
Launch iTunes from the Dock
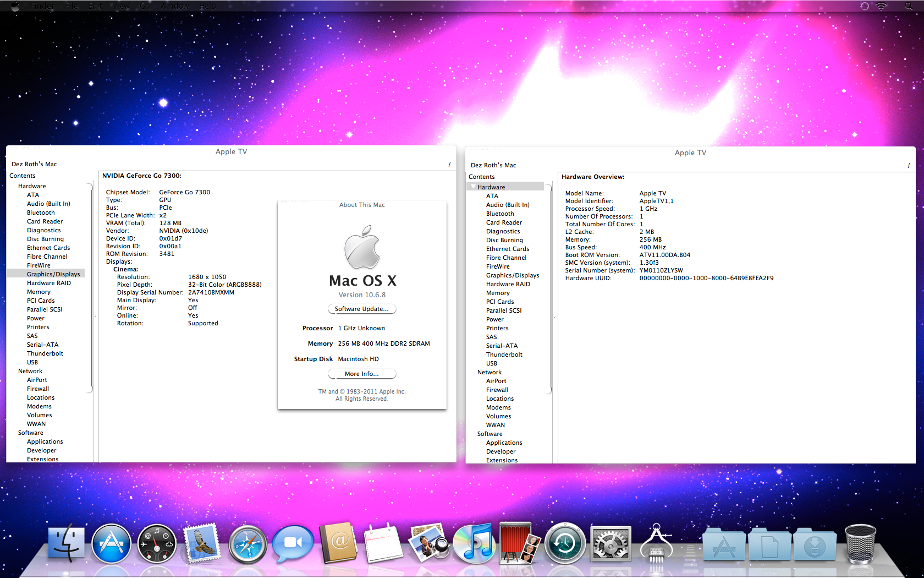[475, 543]
